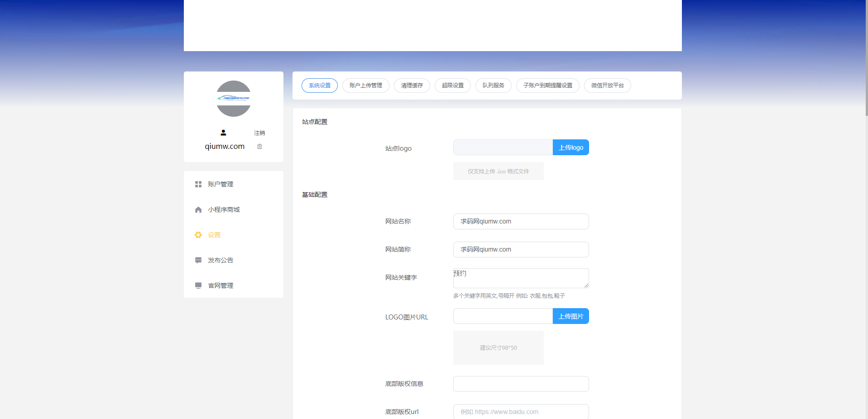Screen dimensions: 868x419
Task: Open the 清理缓存 tab
Action: [412, 86]
